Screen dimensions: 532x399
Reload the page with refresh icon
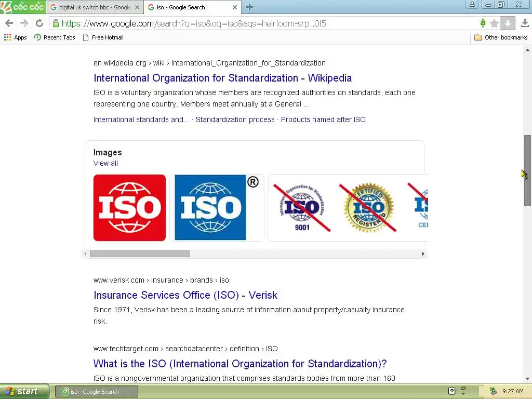point(39,23)
